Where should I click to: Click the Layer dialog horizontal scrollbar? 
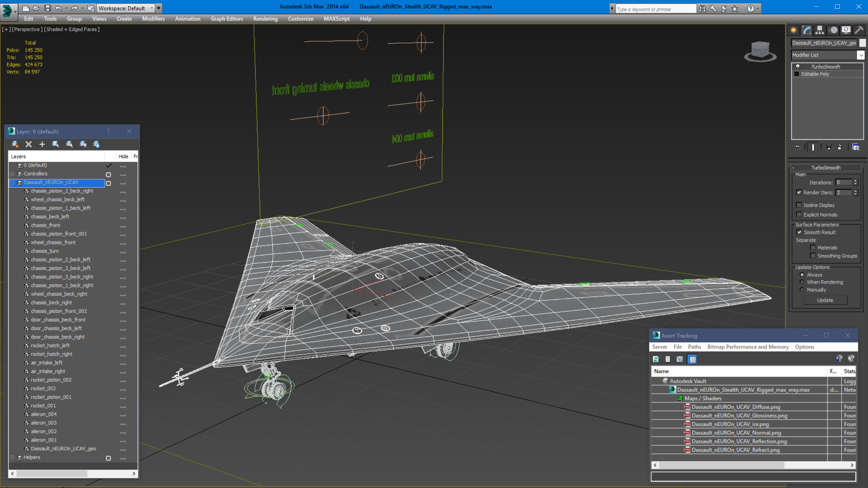[73, 474]
